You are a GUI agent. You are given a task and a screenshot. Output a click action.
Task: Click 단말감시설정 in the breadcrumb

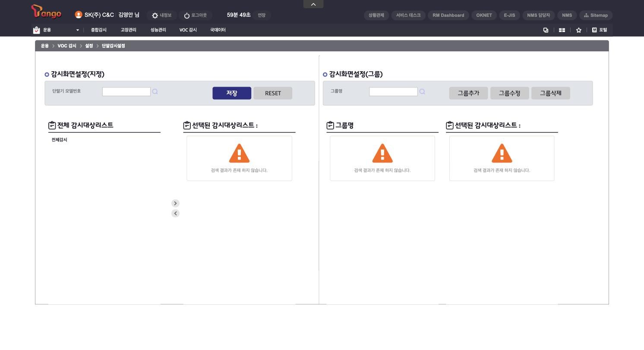(x=114, y=46)
